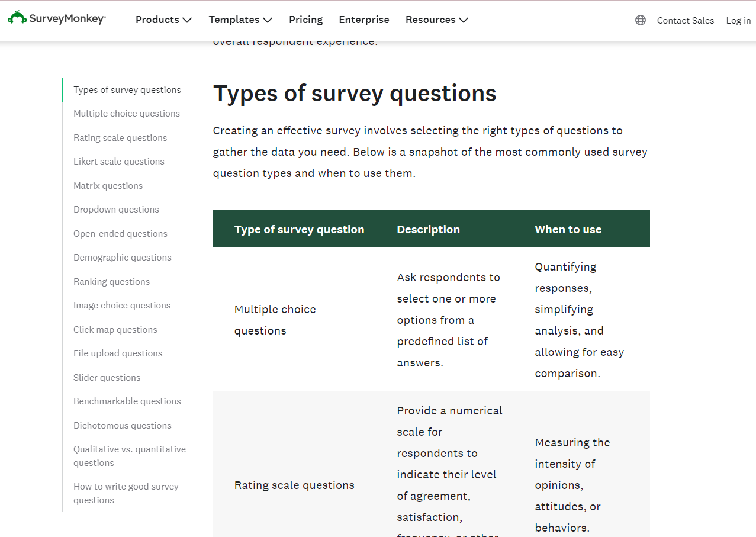Viewport: 756px width, 537px height.
Task: Log in to SurveyMonkey
Action: point(738,20)
